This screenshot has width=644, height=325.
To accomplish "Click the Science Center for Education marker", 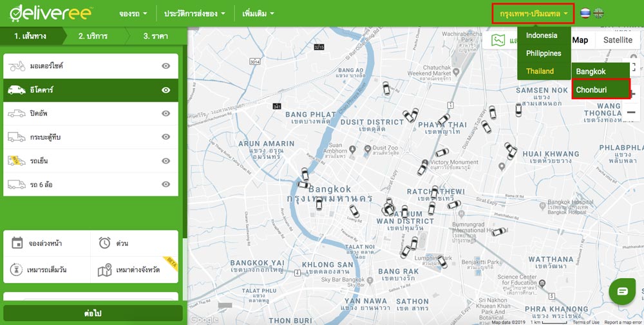I will tap(542, 284).
